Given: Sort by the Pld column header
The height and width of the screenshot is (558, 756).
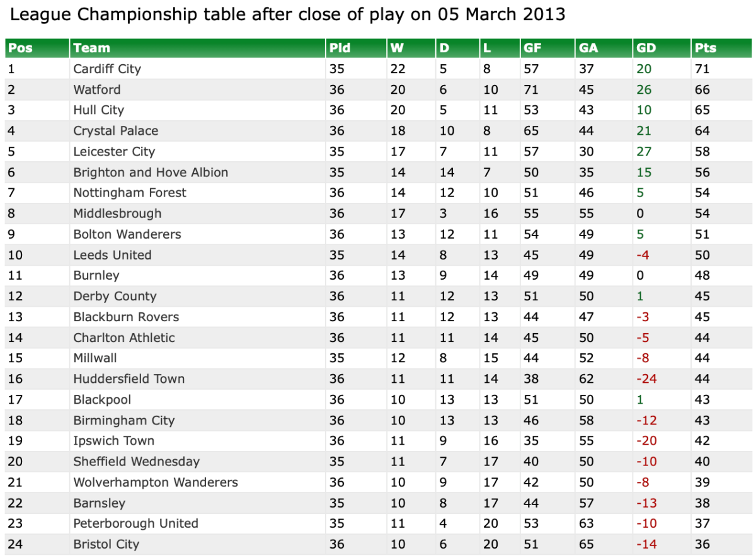Looking at the screenshot, I should (x=340, y=48).
